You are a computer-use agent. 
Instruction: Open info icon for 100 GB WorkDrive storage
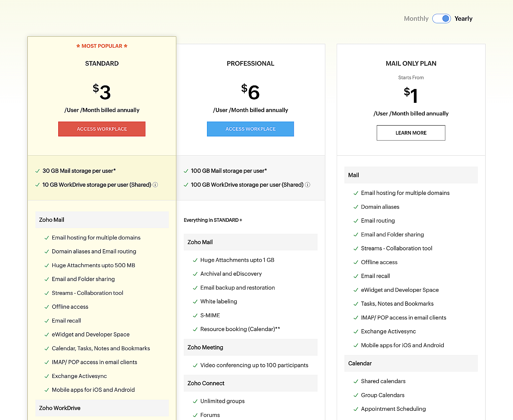click(x=308, y=185)
